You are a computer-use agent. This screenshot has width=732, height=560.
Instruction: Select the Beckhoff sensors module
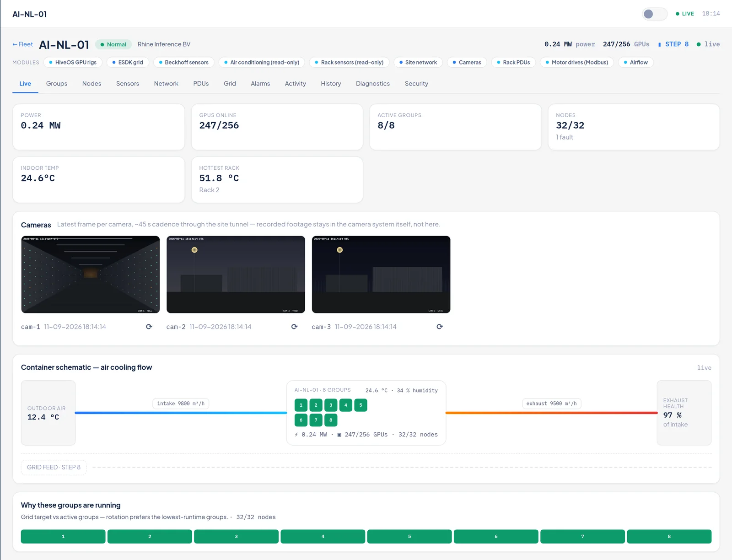pos(183,62)
